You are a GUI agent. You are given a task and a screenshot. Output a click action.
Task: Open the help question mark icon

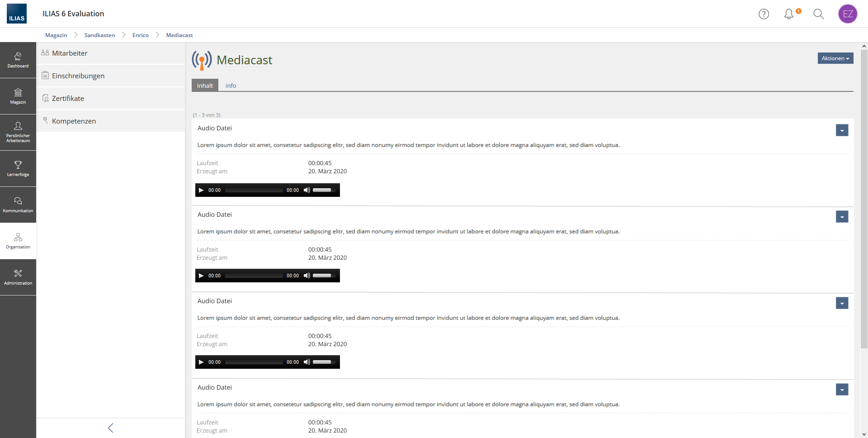point(764,14)
